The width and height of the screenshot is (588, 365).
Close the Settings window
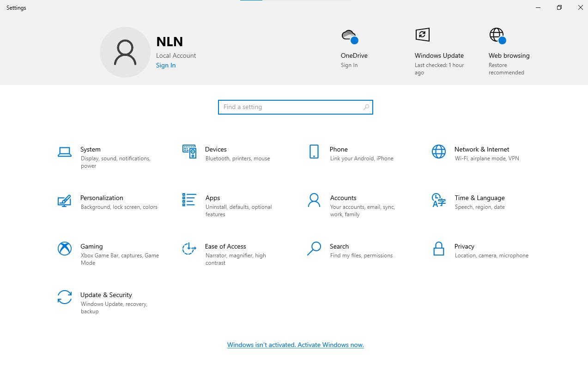point(581,7)
